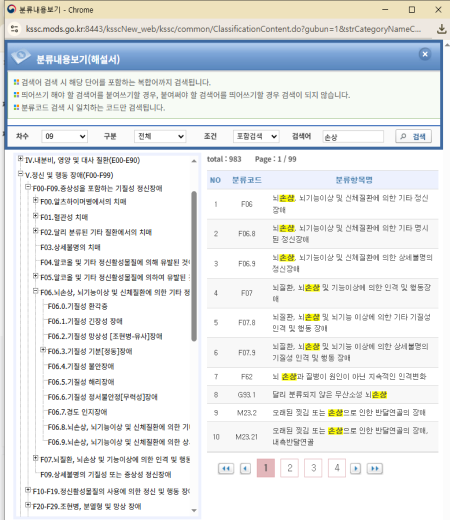Viewport: 450px width, 520px height.
Task: Open results page 4
Action: [x=337, y=468]
